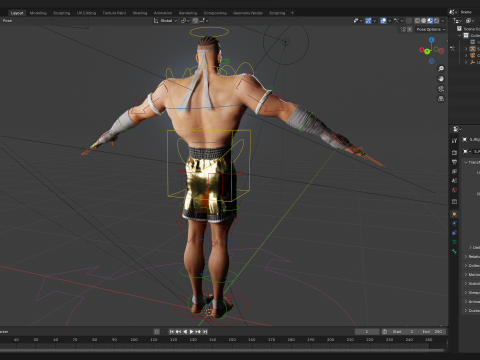
Task: Open the Pose Options dropdown
Action: coord(431,29)
